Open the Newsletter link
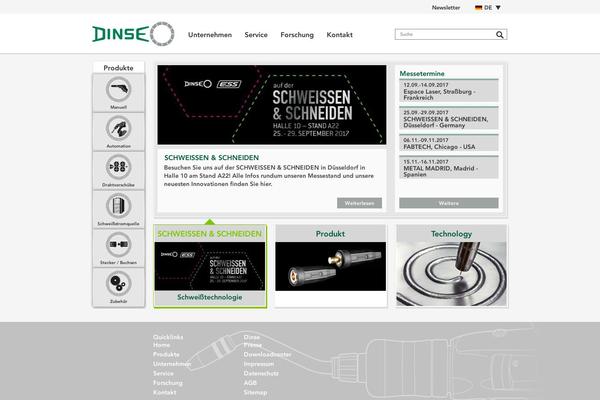This screenshot has width=600, height=400. [x=446, y=7]
